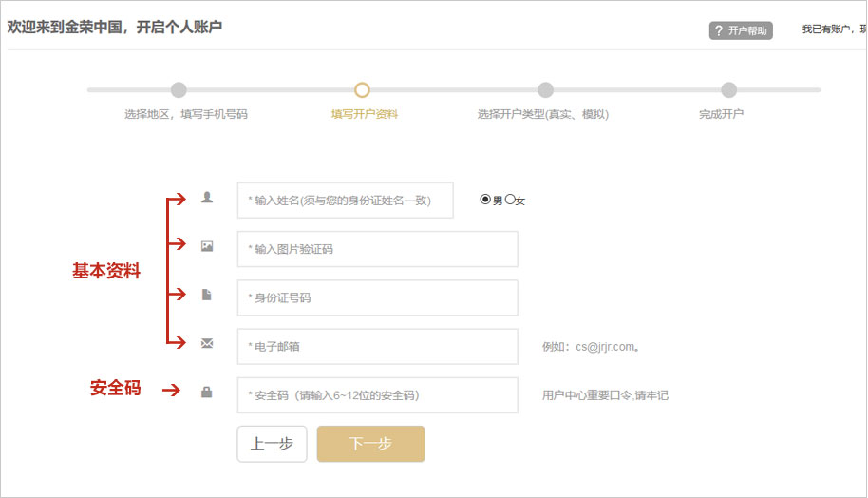Click the step circle above 选择开户类型(真实、模拟)

[545, 89]
